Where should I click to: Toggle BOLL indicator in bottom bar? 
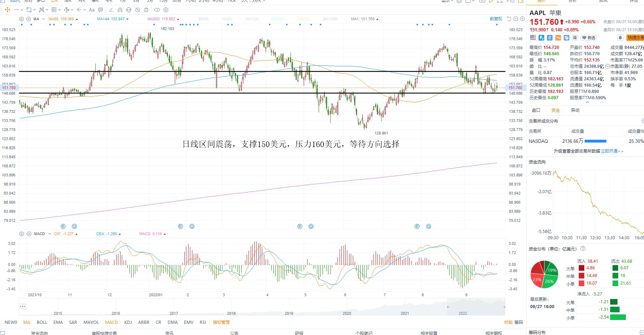click(x=42, y=322)
